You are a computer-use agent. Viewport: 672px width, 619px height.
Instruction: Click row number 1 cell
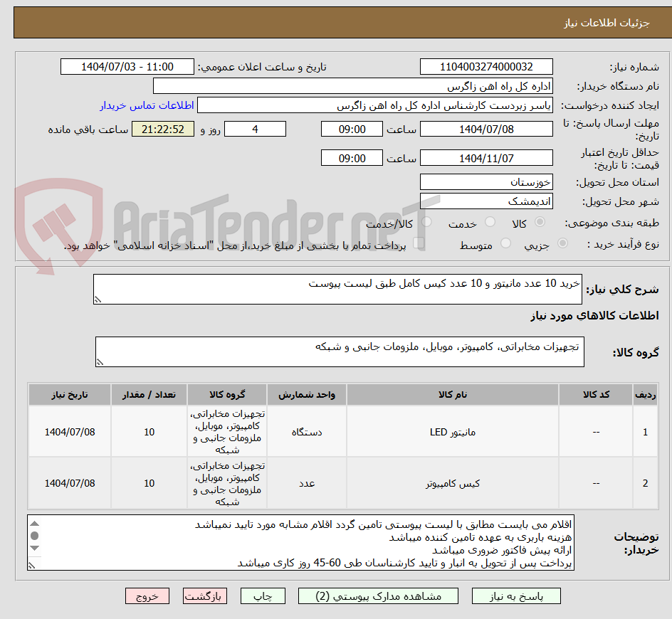[x=645, y=432]
